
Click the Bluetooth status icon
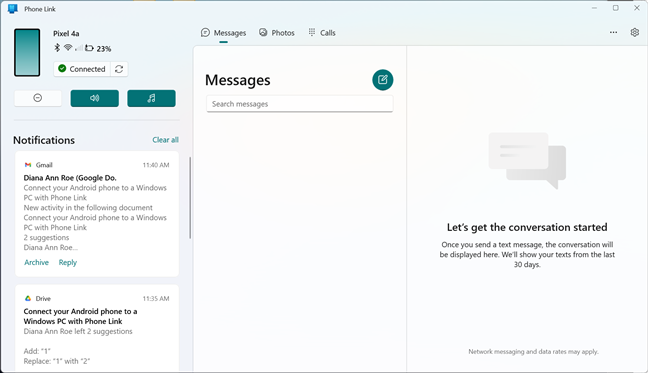tap(57, 48)
